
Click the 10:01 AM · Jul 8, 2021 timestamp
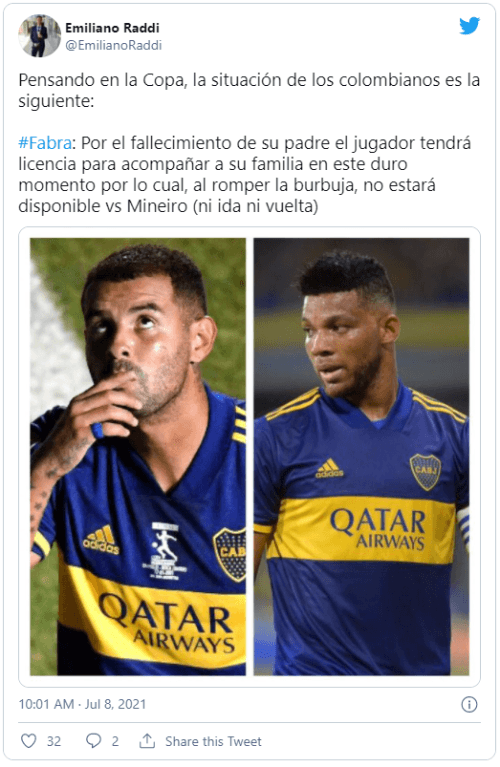(x=82, y=704)
